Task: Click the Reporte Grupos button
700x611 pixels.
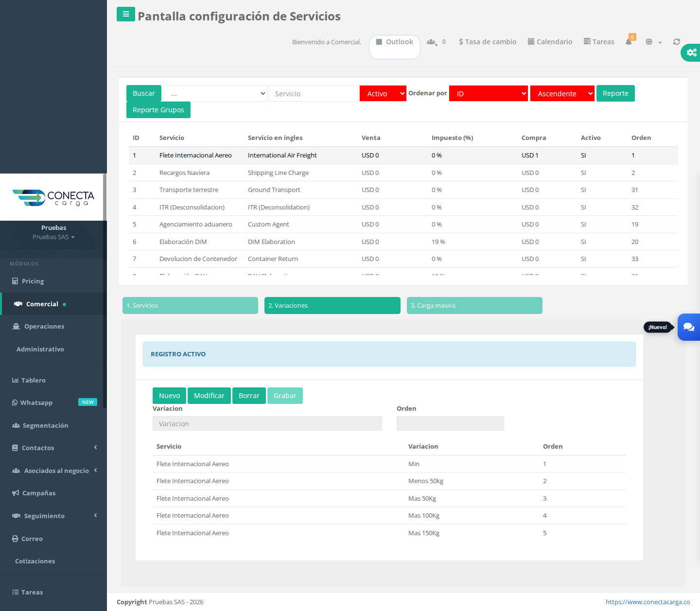Action: (158, 110)
